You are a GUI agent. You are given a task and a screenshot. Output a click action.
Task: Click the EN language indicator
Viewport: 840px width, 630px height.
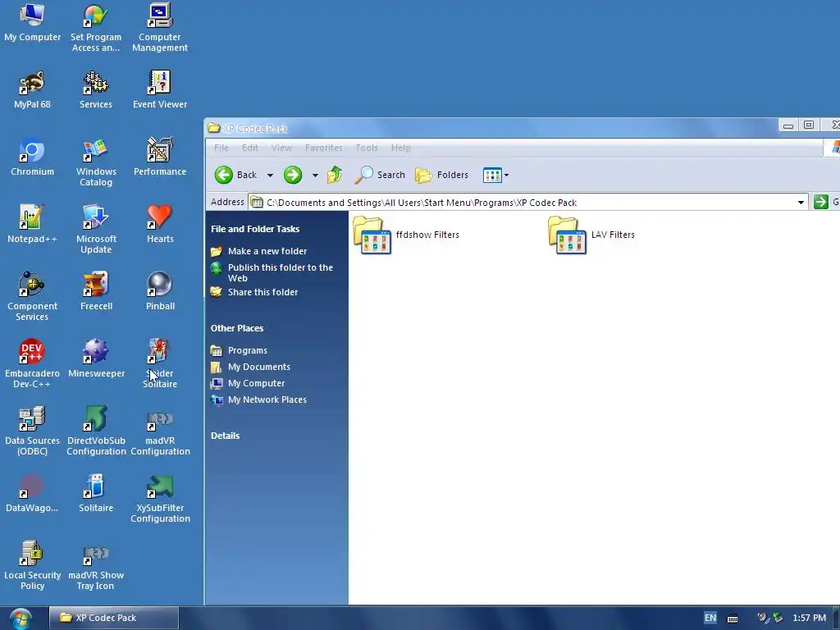(x=710, y=618)
